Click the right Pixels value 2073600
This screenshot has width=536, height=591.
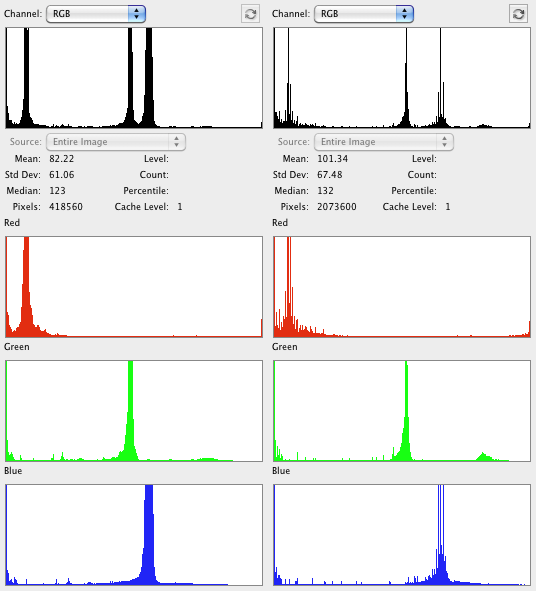337,207
